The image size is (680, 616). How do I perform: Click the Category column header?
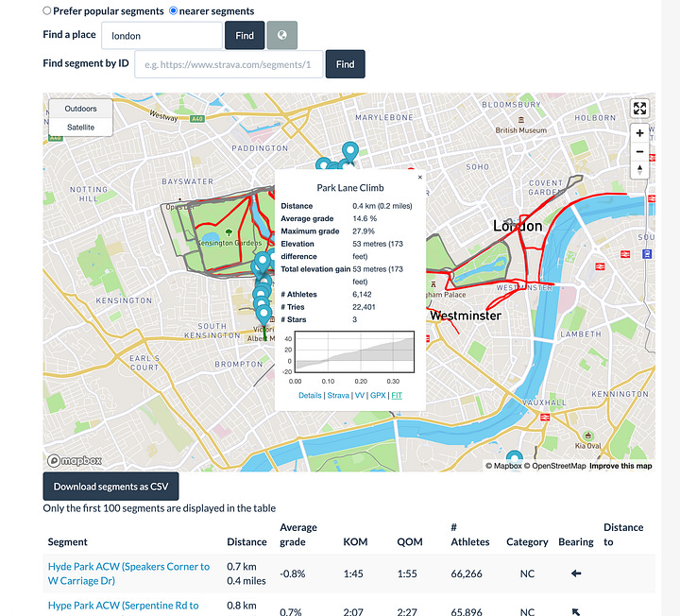point(527,541)
